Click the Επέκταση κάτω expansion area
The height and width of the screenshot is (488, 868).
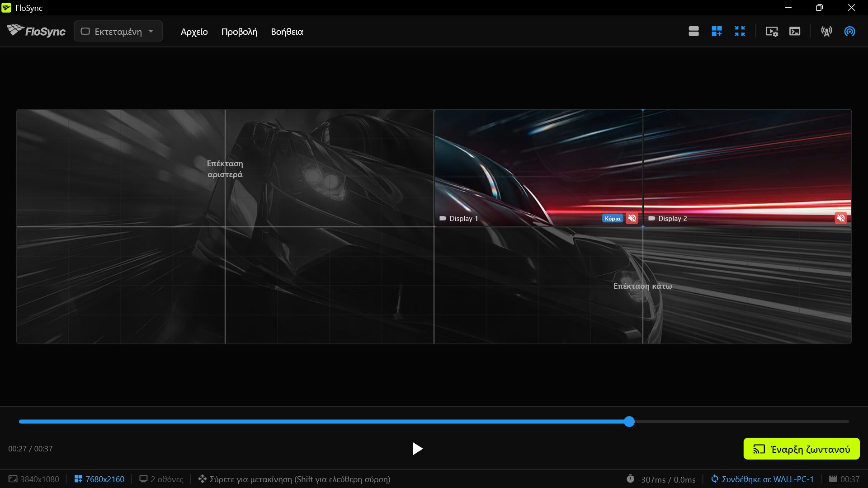(642, 286)
